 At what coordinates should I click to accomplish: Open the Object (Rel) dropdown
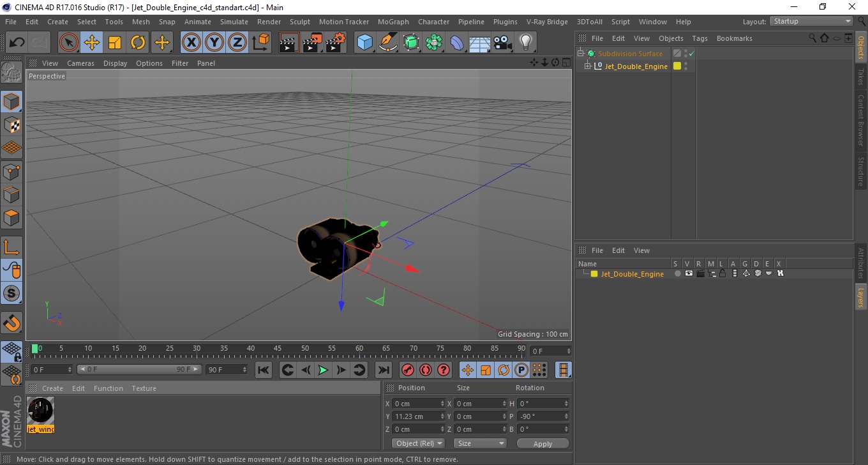click(x=419, y=443)
